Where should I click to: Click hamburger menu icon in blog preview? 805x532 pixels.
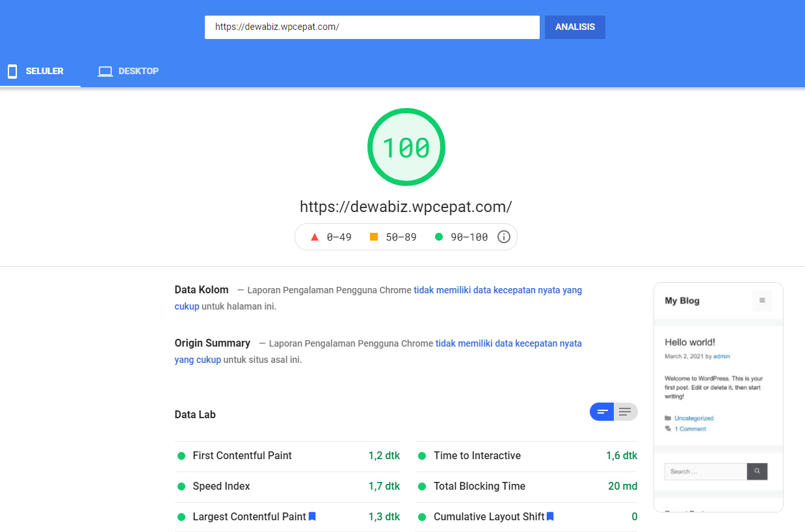(761, 300)
